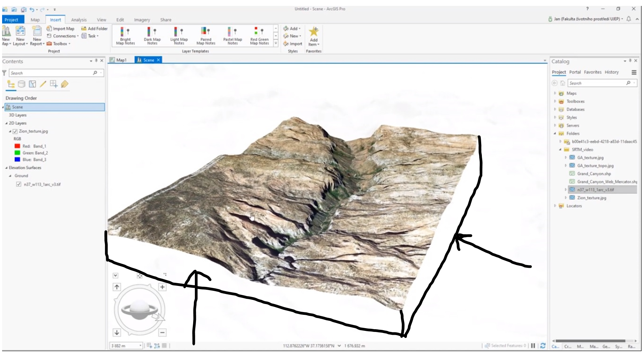Expand the Maps node in Catalog
The image size is (644, 356).
tap(555, 93)
